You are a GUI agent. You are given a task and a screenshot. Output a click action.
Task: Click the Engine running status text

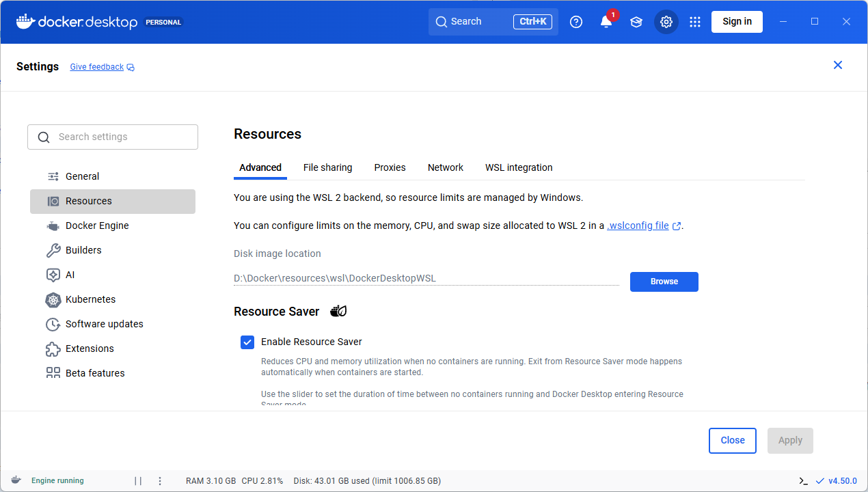coord(57,481)
